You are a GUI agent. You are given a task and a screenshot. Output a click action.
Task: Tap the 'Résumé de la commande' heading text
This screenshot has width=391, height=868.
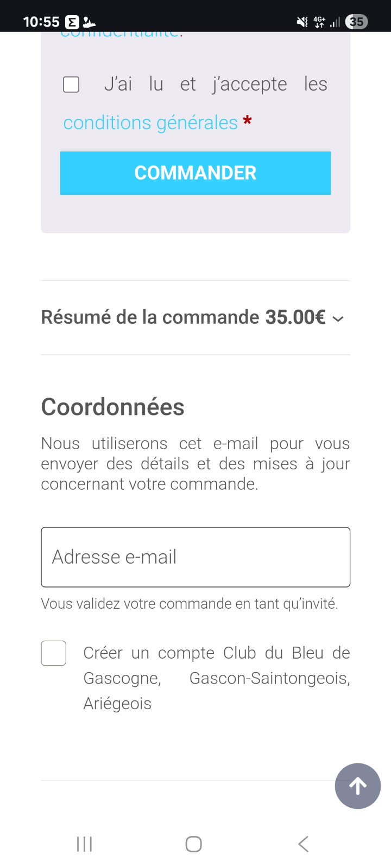[x=150, y=317]
